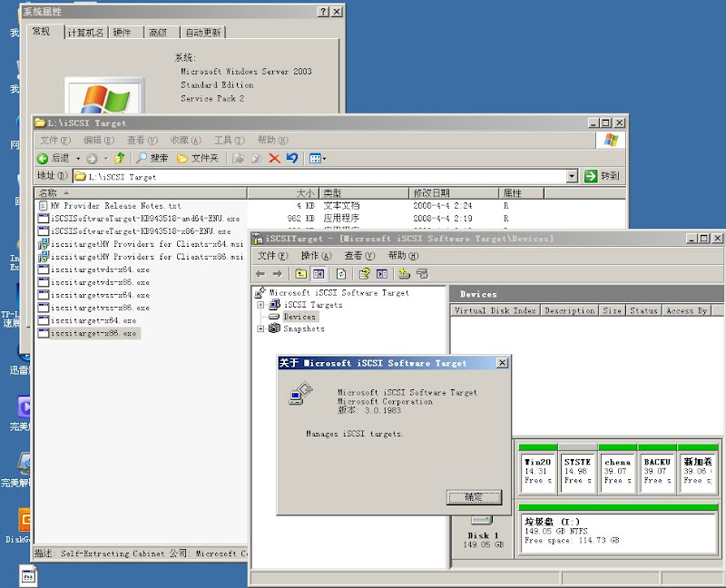Screen dimensions: 726x588
Task: Click 确定 button in About dialog
Action: 474,497
